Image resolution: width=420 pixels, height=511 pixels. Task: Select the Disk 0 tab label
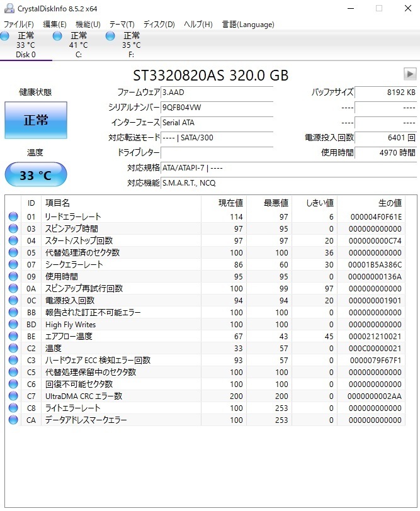(x=26, y=54)
